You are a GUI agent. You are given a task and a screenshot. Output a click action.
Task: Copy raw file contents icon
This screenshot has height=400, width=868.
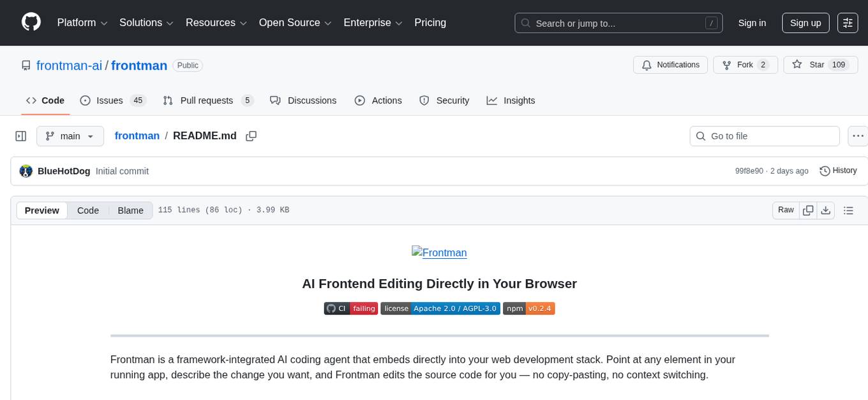coord(808,210)
